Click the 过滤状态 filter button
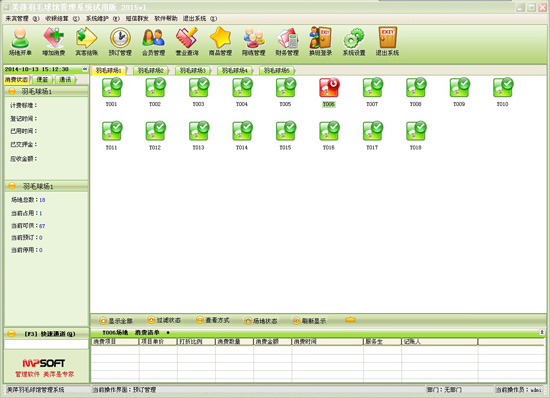The image size is (550, 398). coord(164,320)
